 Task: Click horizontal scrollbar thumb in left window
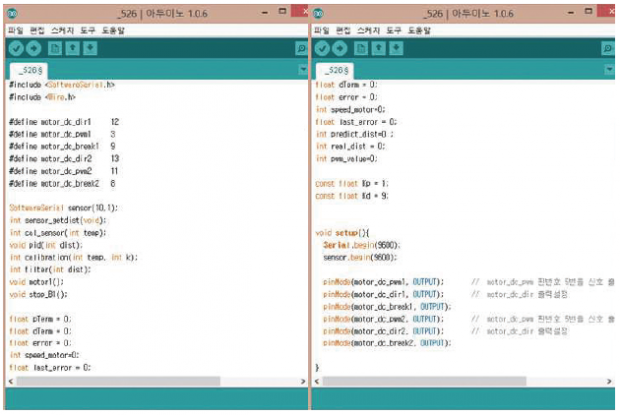[x=118, y=381]
